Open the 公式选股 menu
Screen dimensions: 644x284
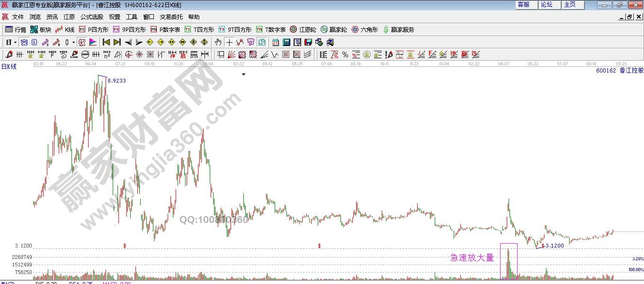pos(91,17)
